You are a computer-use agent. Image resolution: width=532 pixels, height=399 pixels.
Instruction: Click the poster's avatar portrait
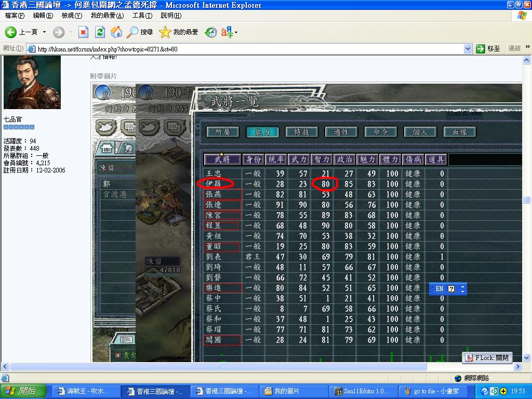point(32,82)
